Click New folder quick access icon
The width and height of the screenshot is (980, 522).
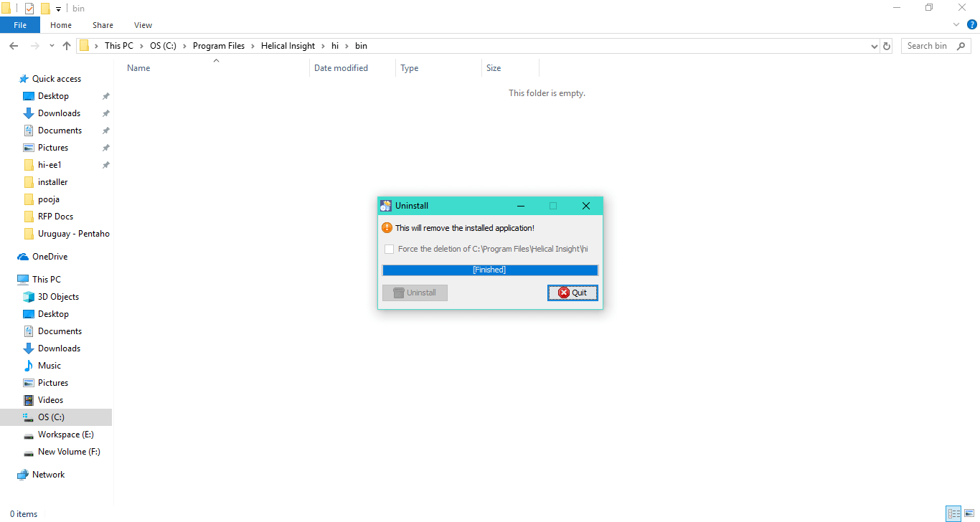[45, 9]
